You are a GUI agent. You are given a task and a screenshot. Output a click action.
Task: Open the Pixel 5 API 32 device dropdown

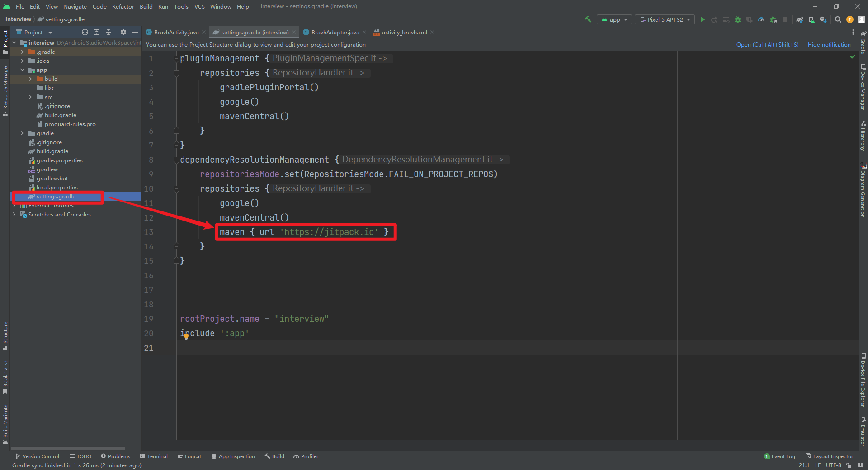click(665, 19)
